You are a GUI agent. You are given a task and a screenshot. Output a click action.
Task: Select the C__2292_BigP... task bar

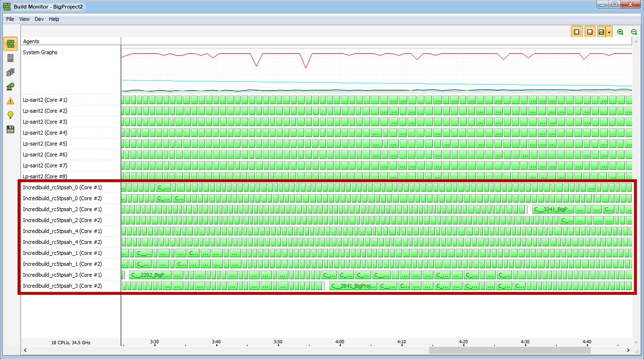150,275
